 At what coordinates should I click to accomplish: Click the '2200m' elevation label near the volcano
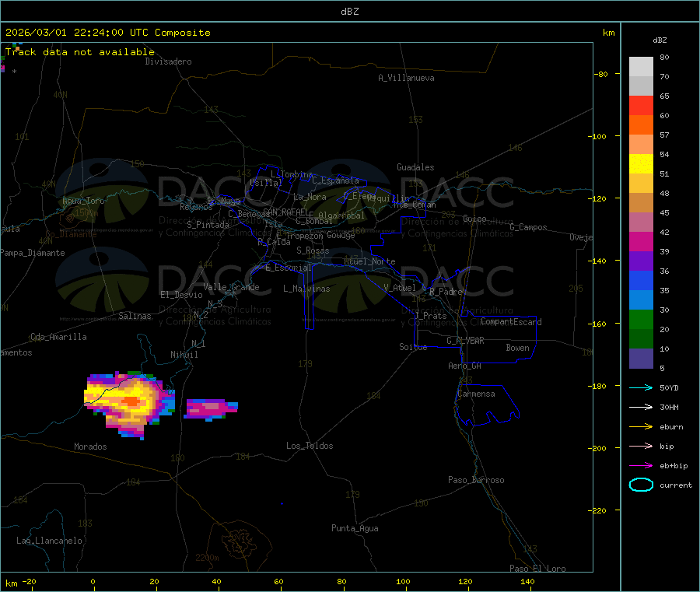[x=207, y=558]
